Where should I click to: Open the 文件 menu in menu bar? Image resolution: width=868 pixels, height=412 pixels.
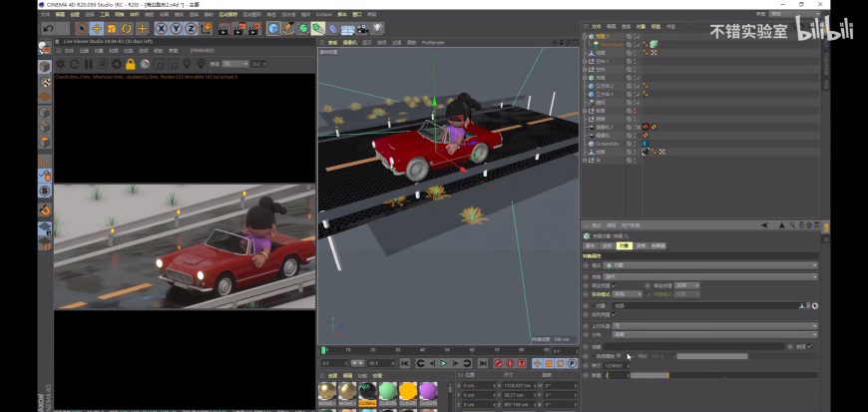[46, 16]
